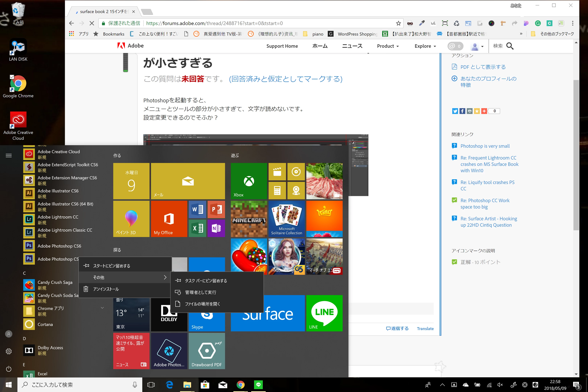Expand the Chrome アプリ folder

coord(102,308)
